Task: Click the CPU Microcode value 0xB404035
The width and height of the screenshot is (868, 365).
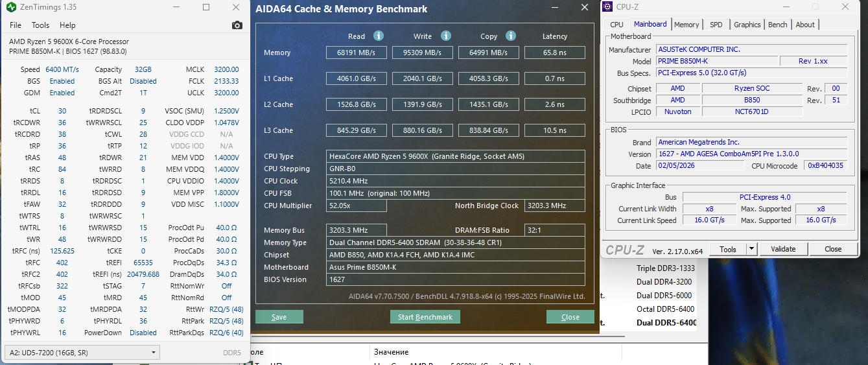Action: [826, 166]
